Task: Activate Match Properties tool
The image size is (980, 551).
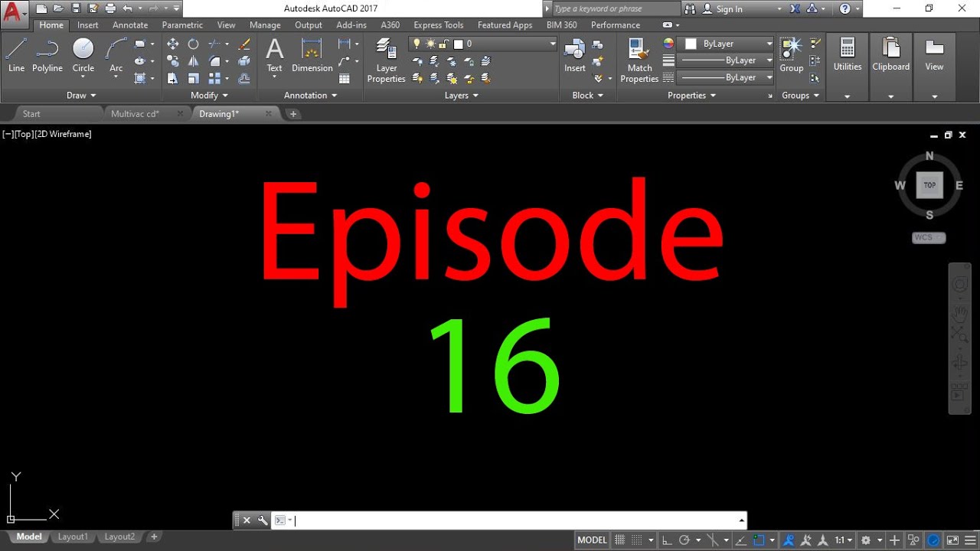Action: (x=639, y=61)
